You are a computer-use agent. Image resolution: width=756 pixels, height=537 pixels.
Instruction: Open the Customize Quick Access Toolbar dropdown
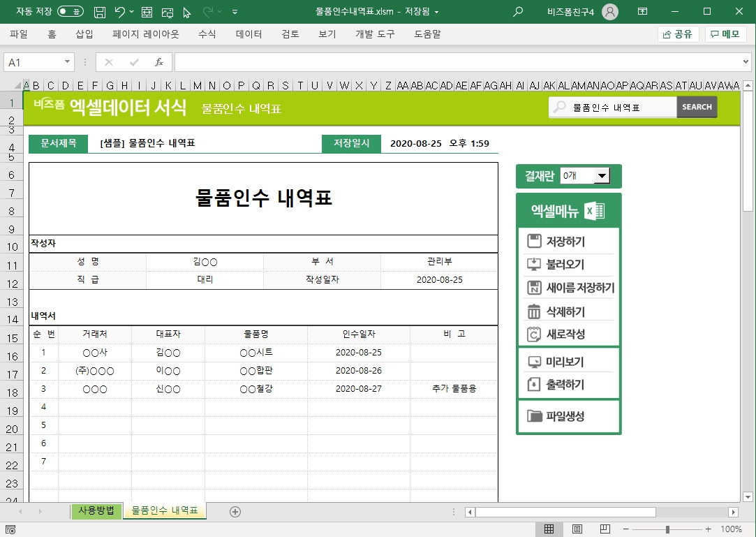(x=235, y=12)
